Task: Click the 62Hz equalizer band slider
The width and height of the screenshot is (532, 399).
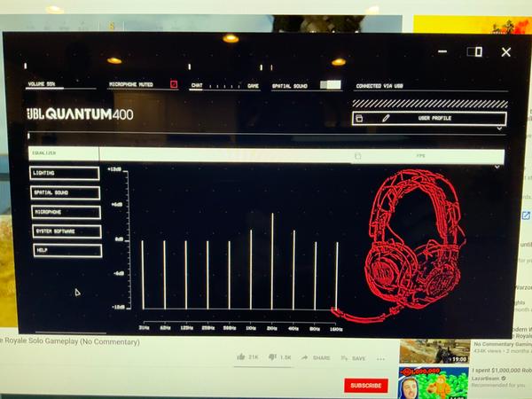Action: pyautogui.click(x=165, y=275)
